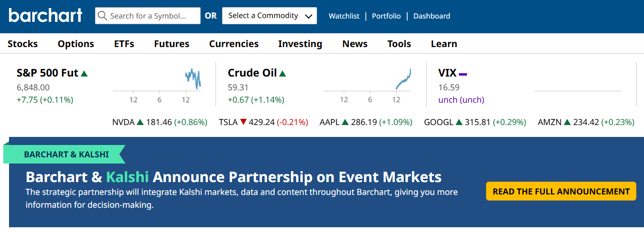Click Crude Oil price 59.31

(x=238, y=87)
